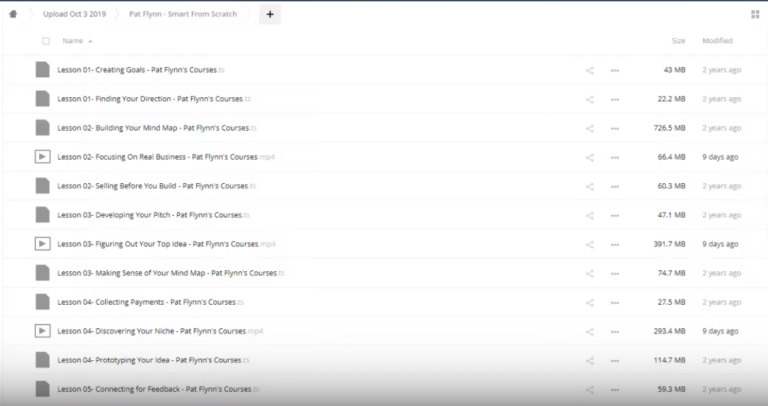Viewport: 768px width, 406px height.
Task: Open more actions for Finding Your Direction
Action: point(615,99)
